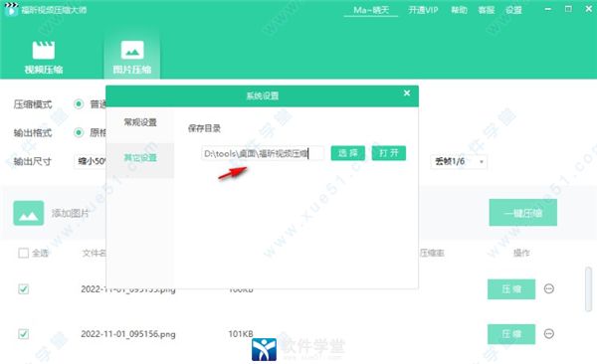The height and width of the screenshot is (364, 597).
Task: Click the file list vertical scrollbar
Action: point(589,289)
